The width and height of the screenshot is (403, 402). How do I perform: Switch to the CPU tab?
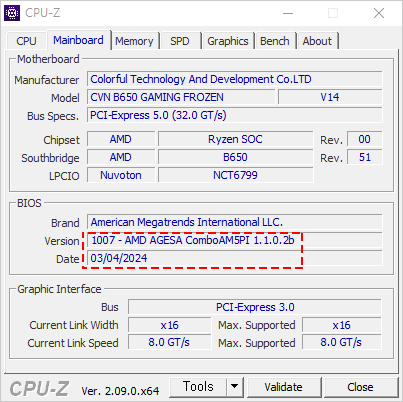tap(26, 41)
